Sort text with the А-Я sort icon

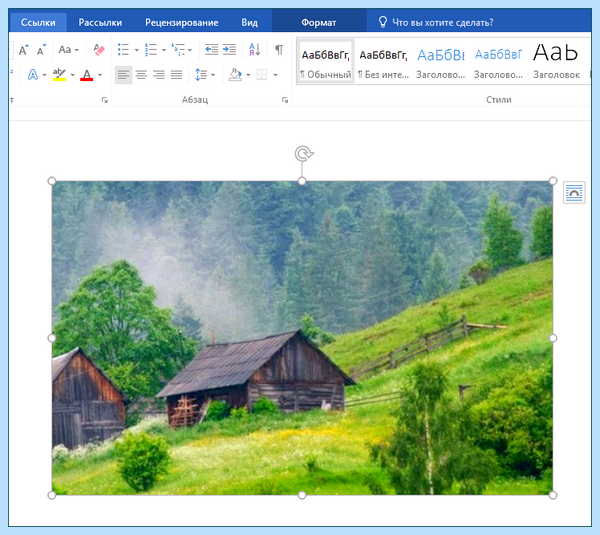tap(254, 50)
